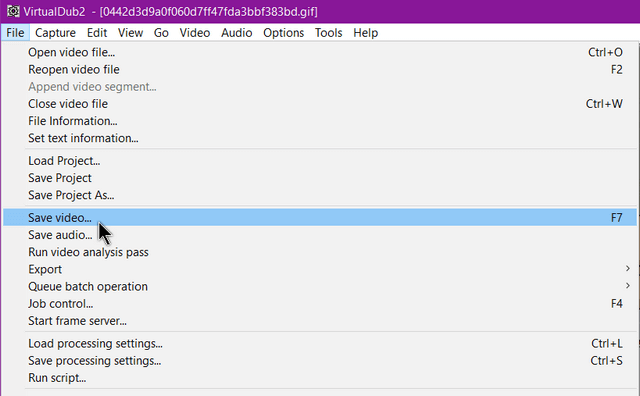Choose Run script... item
This screenshot has width=640, height=396.
320,378
